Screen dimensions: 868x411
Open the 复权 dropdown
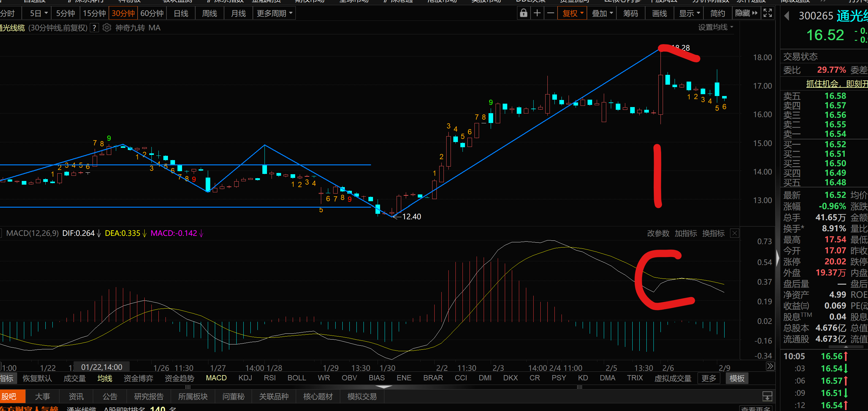[x=573, y=13]
